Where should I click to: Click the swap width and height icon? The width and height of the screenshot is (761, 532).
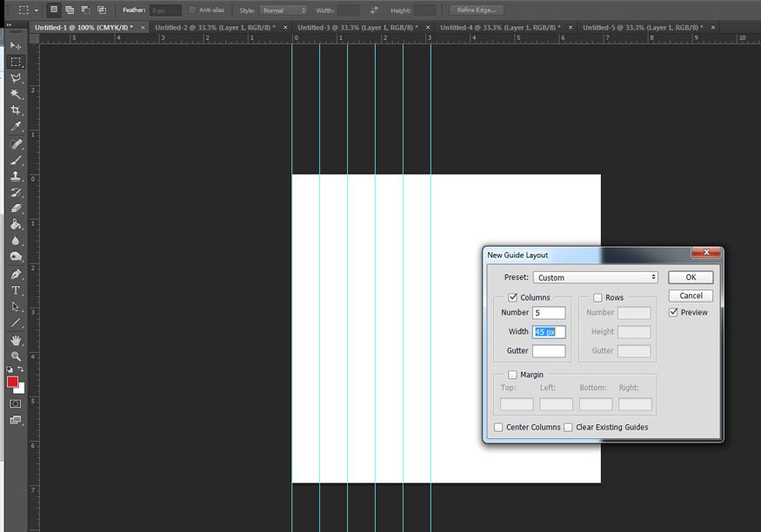click(374, 10)
